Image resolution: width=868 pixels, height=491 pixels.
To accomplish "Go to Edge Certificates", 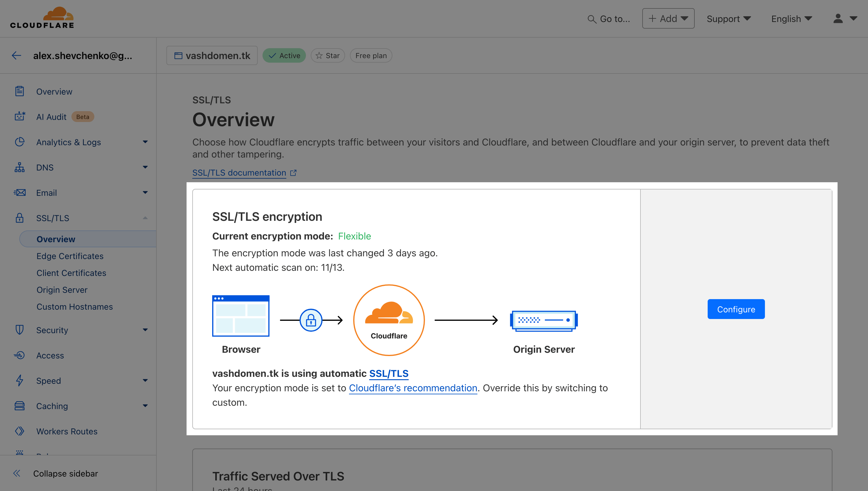I will click(70, 256).
